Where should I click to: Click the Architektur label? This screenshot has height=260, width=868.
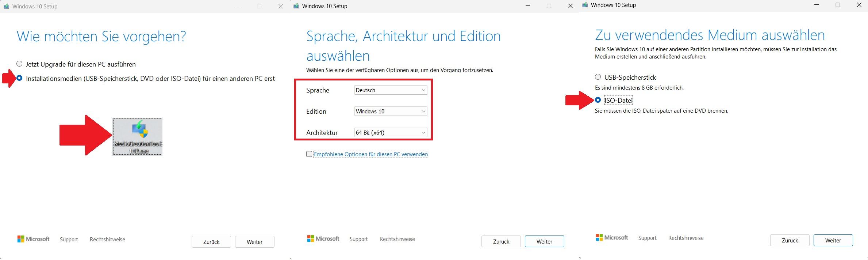(x=322, y=133)
